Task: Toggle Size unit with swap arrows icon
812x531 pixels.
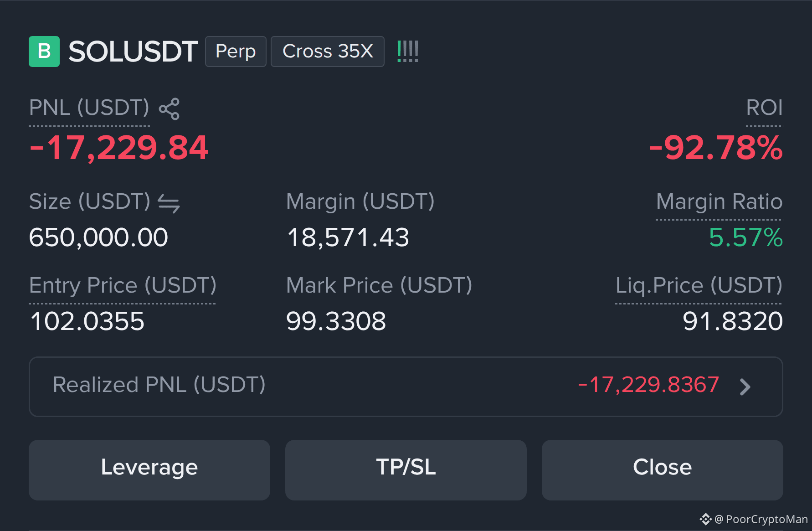Action: tap(169, 203)
